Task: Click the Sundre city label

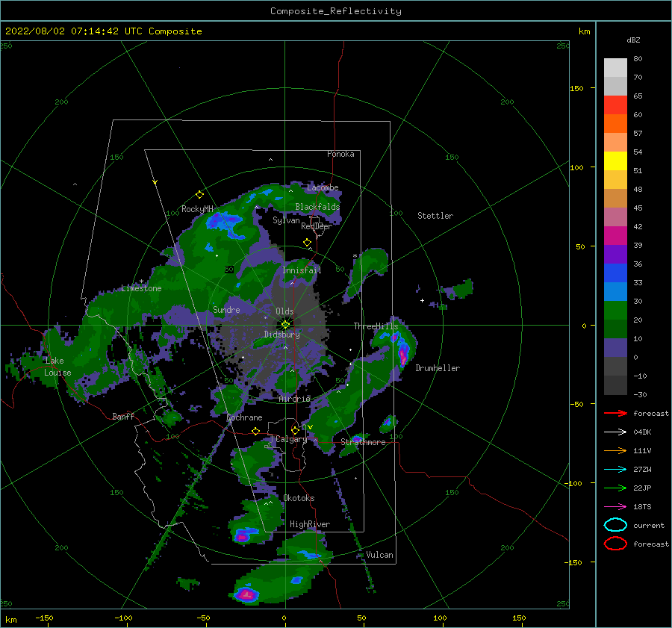Action: coord(226,309)
